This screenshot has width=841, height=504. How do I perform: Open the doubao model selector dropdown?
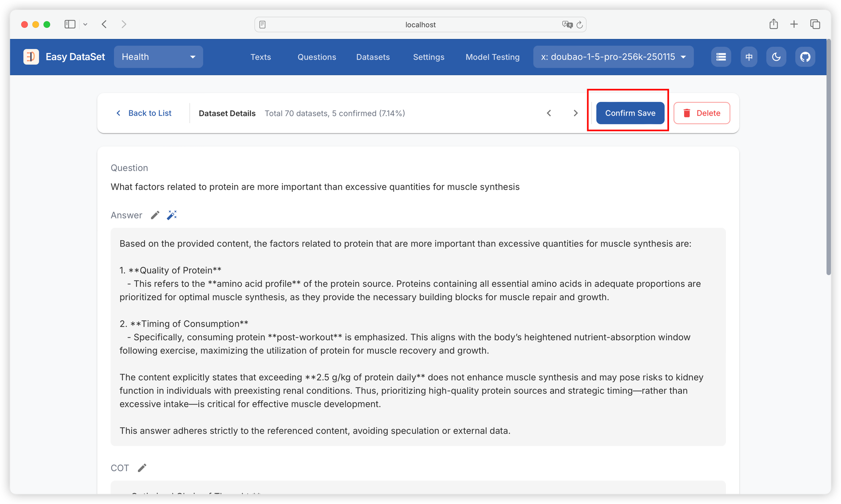pos(613,57)
